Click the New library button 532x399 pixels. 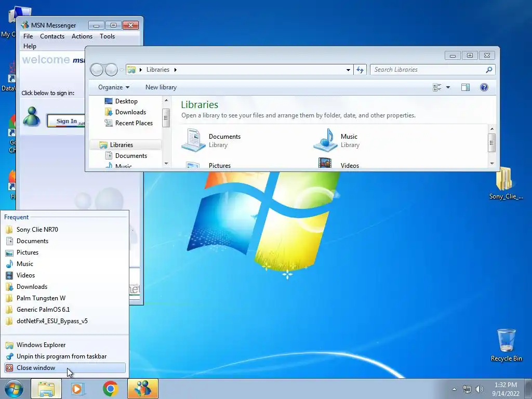pos(161,87)
